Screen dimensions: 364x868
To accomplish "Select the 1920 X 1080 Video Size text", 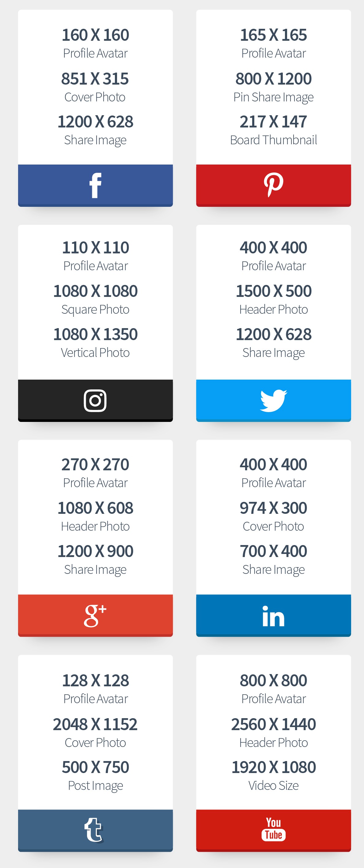I will pyautogui.click(x=273, y=775).
